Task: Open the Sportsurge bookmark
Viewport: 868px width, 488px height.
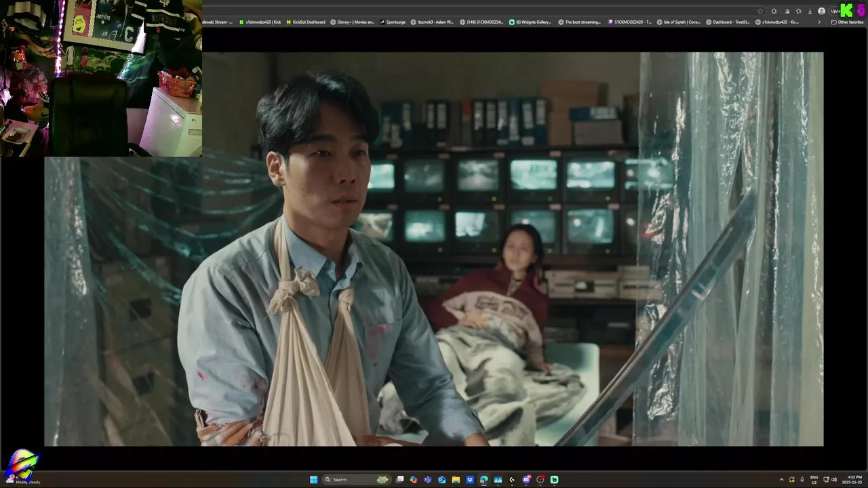Action: 393,22
